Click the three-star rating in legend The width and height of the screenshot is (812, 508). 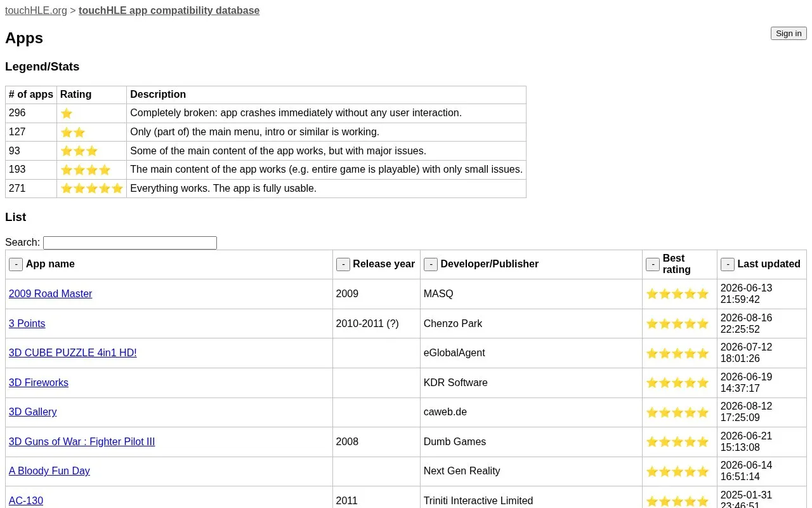79,151
